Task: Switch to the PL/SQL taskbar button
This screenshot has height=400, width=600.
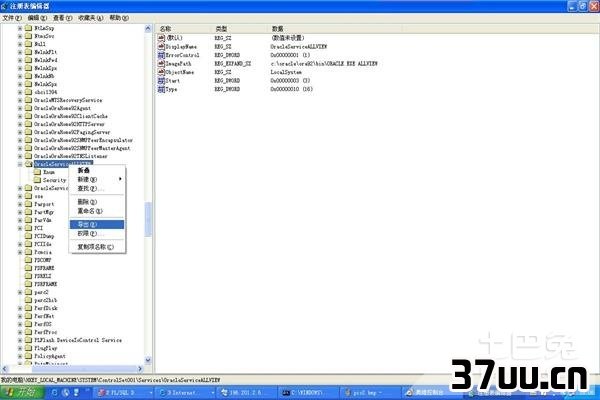Action: pyautogui.click(x=123, y=393)
